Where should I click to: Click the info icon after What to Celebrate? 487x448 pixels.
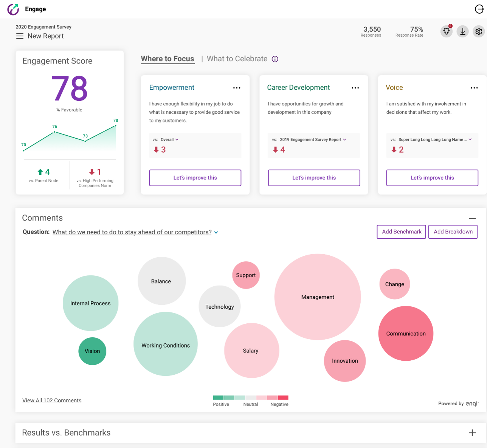275,59
